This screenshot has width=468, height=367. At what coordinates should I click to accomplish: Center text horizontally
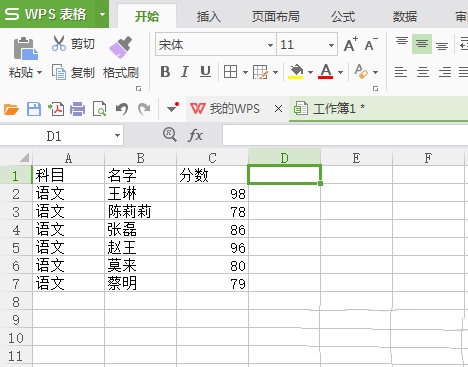(423, 72)
